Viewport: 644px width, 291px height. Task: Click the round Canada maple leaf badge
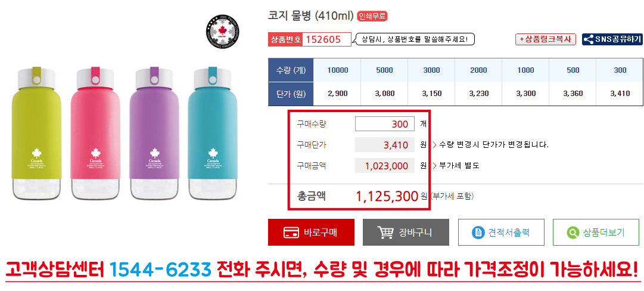pyautogui.click(x=222, y=31)
